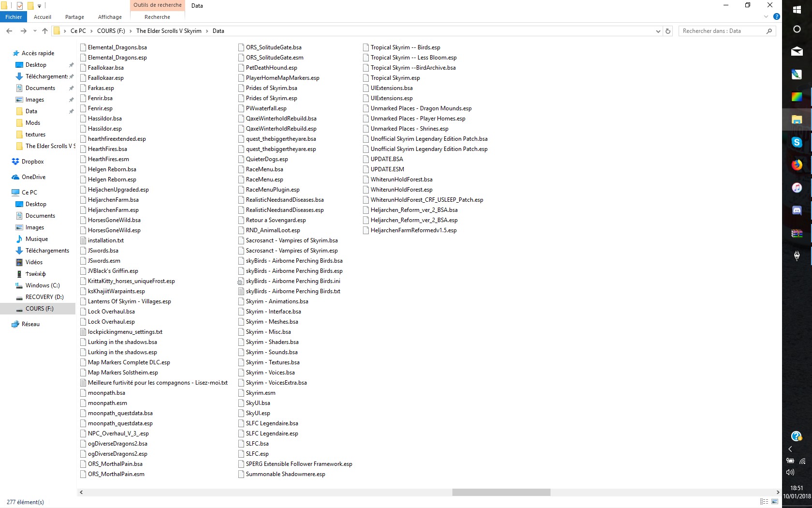
Task: Open the Affichage ribbon tab
Action: coord(110,17)
